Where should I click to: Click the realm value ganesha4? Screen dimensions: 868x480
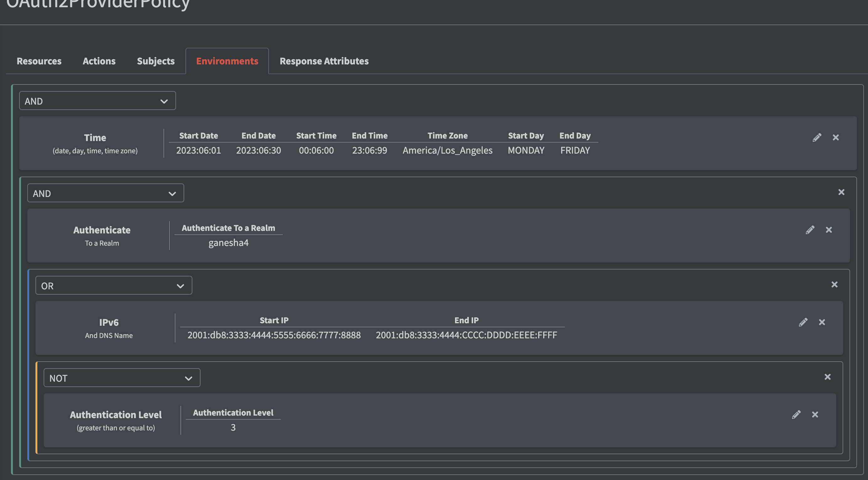pos(228,243)
